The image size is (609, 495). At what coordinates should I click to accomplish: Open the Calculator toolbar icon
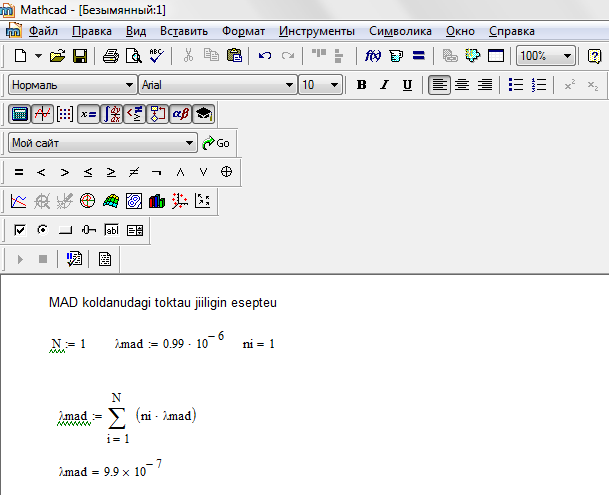(x=19, y=114)
